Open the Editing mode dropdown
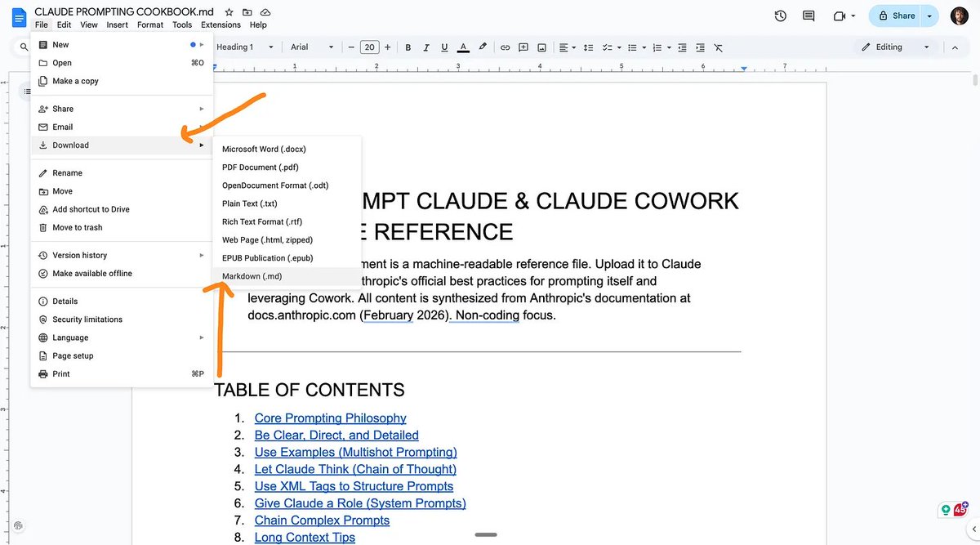The width and height of the screenshot is (980, 545). click(896, 47)
